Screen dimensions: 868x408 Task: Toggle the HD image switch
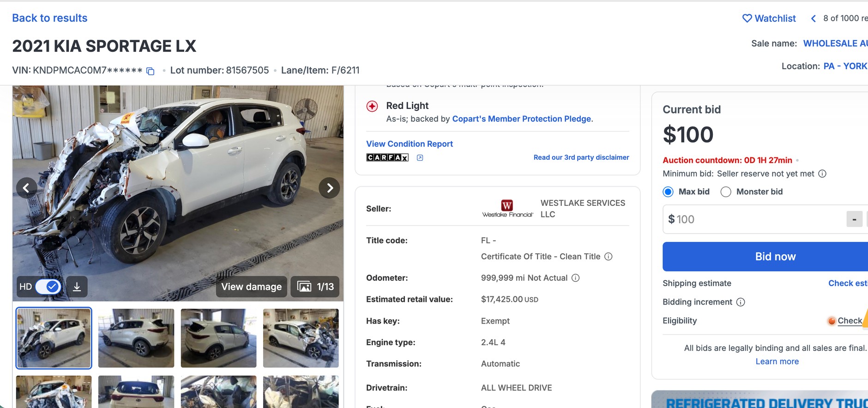click(48, 287)
